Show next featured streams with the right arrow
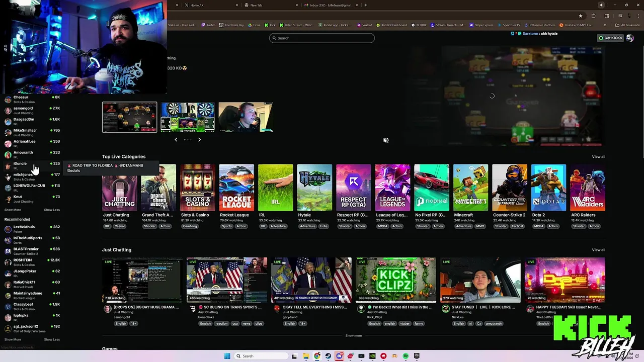Screen dimensions: 644x362 coord(199,139)
